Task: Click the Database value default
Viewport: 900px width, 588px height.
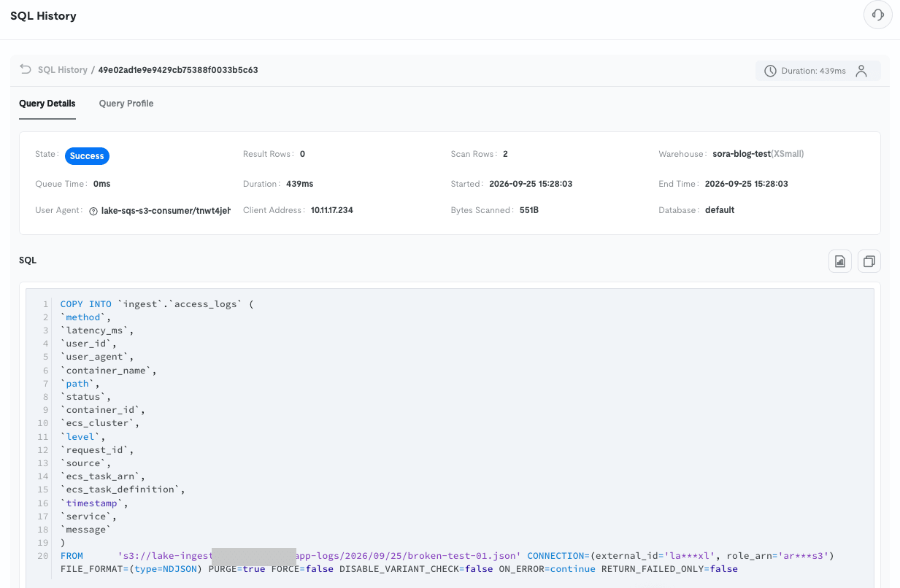Action: (x=720, y=210)
